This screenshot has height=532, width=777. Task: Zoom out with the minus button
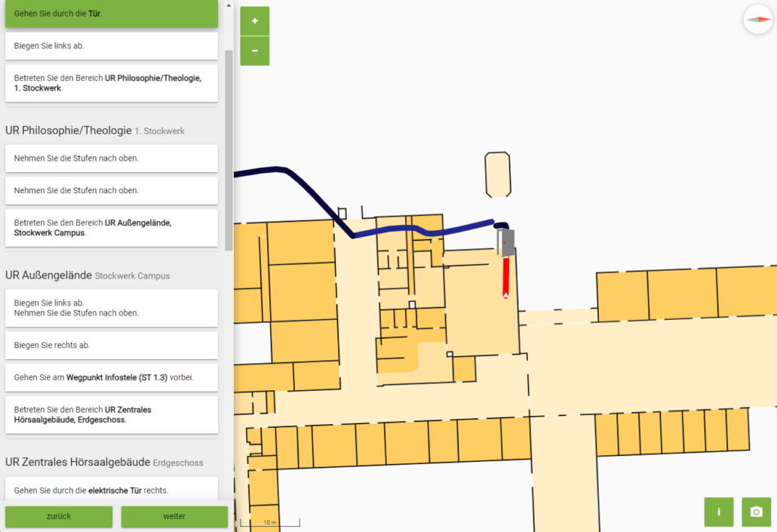pyautogui.click(x=254, y=51)
